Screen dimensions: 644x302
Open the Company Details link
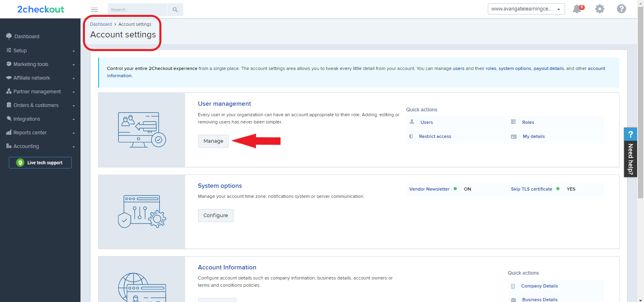539,286
